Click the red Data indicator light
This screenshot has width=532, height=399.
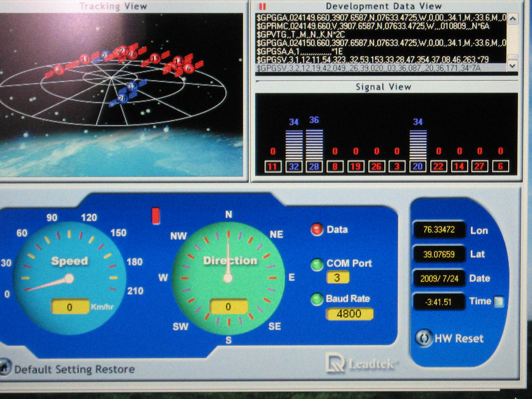pos(317,229)
